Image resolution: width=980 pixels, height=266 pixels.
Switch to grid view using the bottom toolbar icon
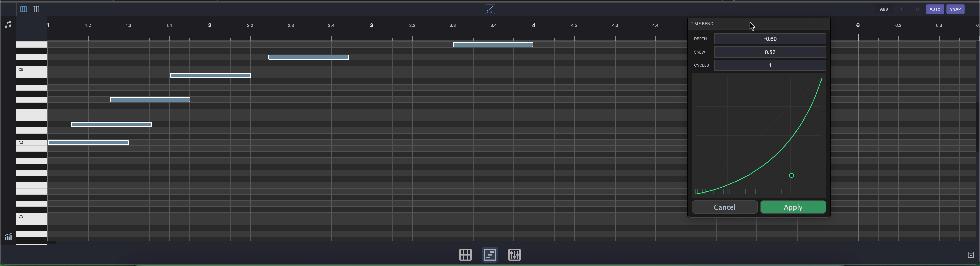[465, 255]
